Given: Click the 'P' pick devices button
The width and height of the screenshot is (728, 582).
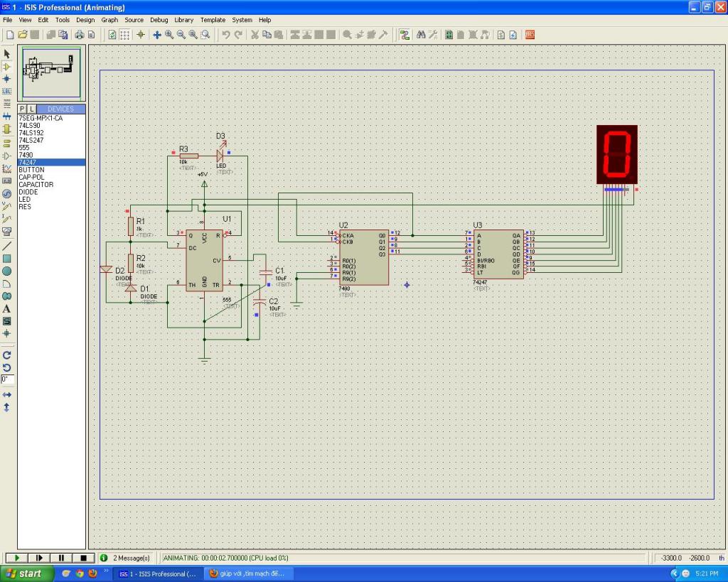Looking at the screenshot, I should (x=22, y=109).
